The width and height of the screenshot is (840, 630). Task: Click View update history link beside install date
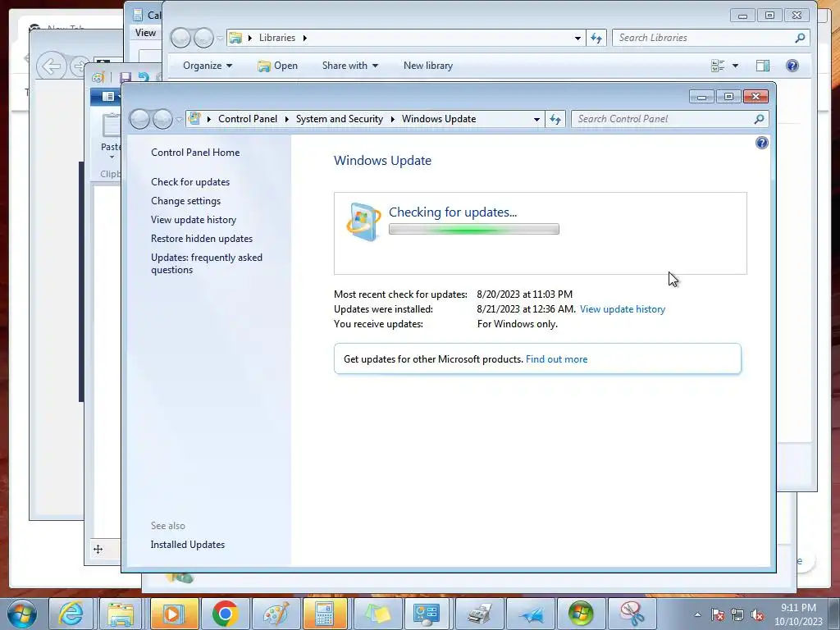(x=623, y=309)
